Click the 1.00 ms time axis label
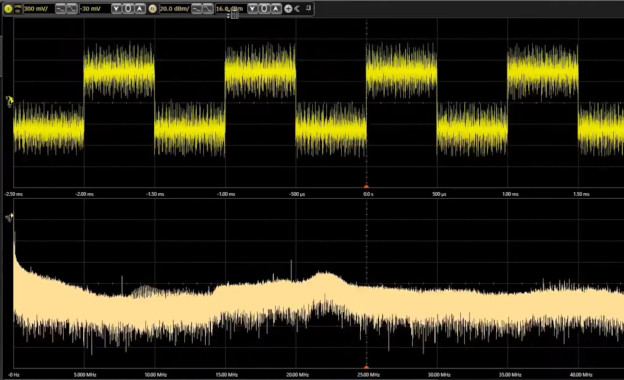 pos(510,194)
